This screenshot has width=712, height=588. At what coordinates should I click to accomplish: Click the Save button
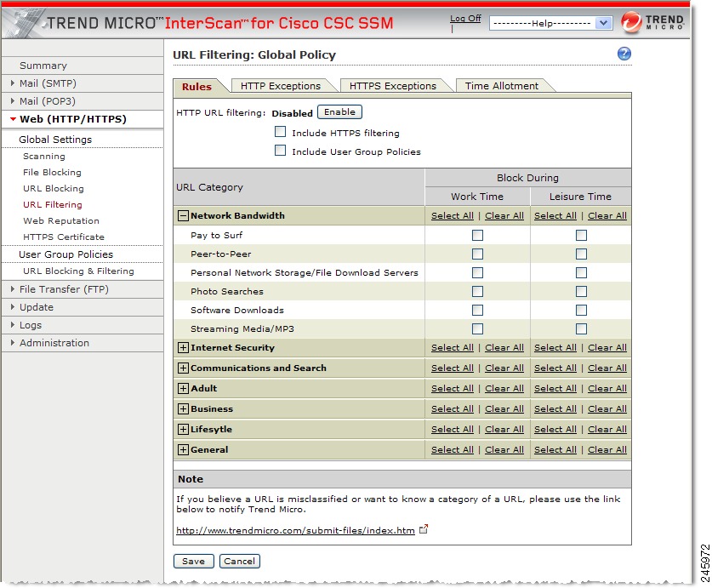tap(193, 561)
